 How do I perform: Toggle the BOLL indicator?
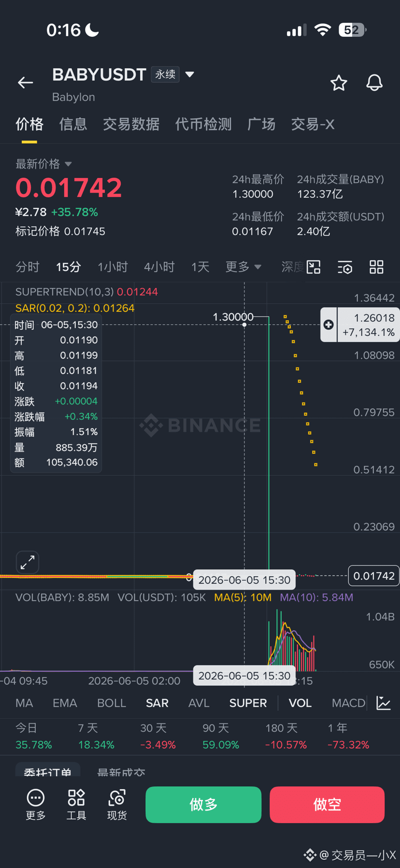pos(112,703)
